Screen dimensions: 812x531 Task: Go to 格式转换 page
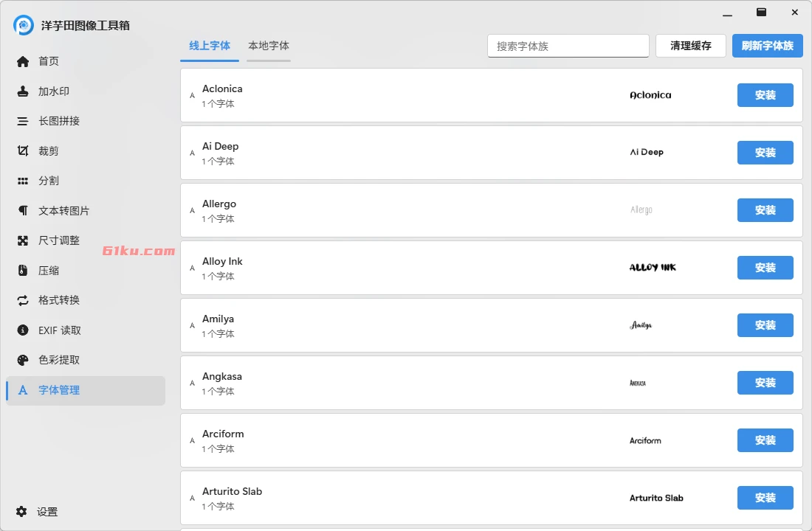point(59,300)
